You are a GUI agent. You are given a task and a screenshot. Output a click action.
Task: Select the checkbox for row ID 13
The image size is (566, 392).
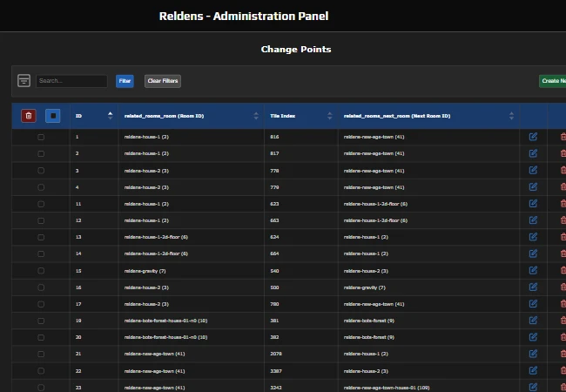[41, 237]
